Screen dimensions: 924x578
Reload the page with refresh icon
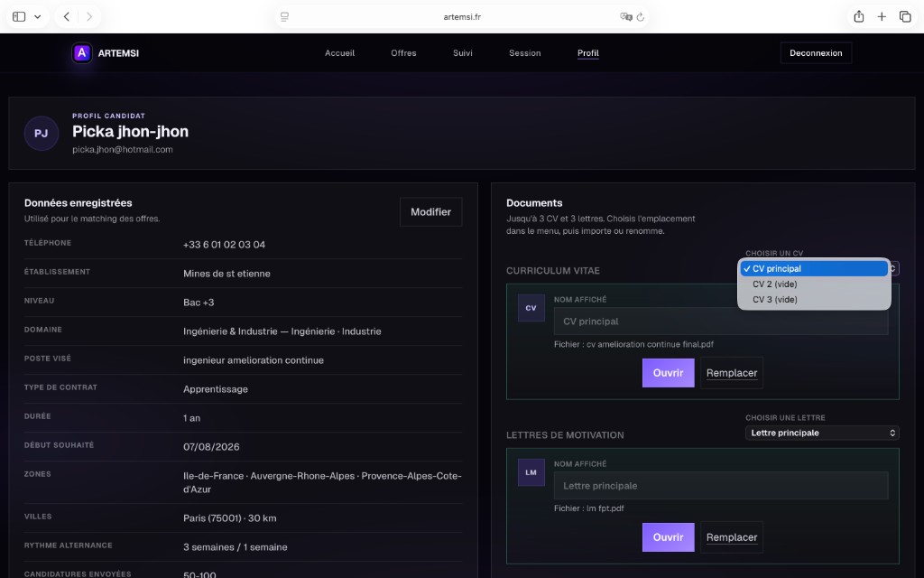(x=641, y=16)
